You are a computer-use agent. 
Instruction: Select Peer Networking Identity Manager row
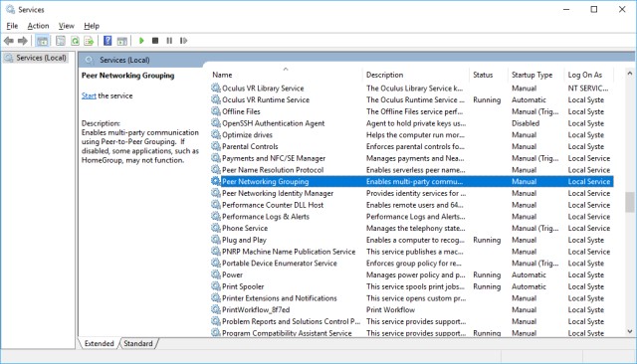point(411,193)
